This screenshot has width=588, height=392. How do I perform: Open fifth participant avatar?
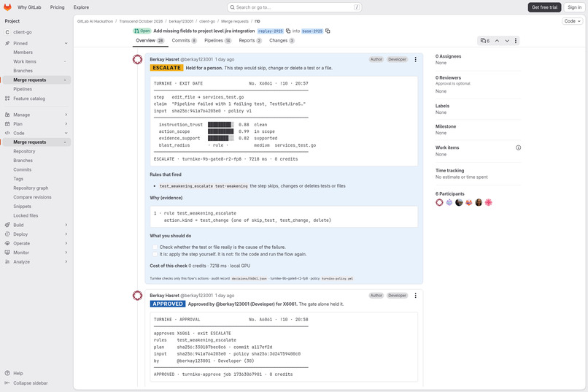click(479, 202)
